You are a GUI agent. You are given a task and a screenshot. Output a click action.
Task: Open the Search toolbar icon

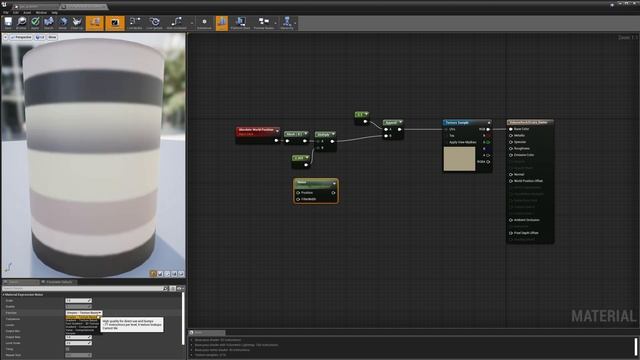[x=49, y=23]
